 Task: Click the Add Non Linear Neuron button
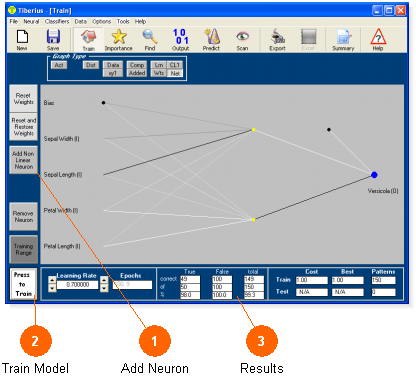pyautogui.click(x=23, y=160)
